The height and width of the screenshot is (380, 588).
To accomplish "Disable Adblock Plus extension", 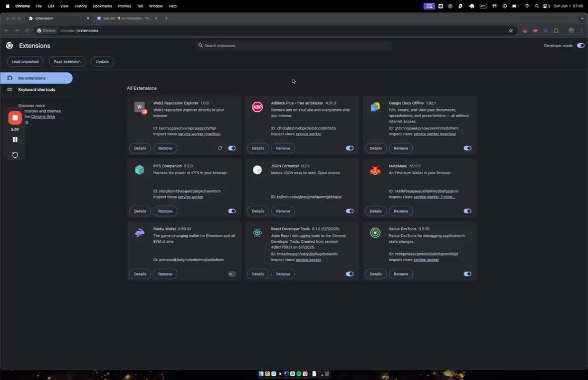I will pos(349,148).
